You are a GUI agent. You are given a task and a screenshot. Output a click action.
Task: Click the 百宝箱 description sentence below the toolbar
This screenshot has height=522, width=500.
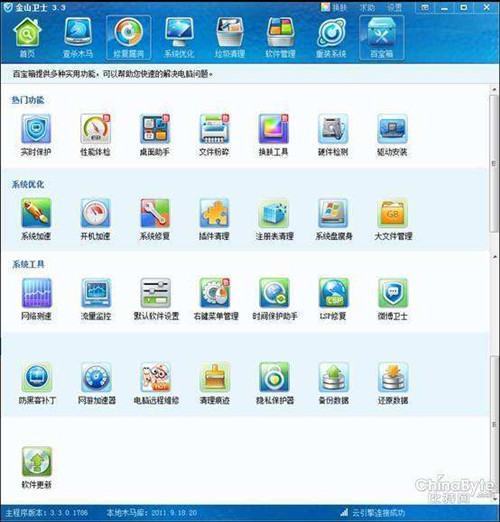113,74
